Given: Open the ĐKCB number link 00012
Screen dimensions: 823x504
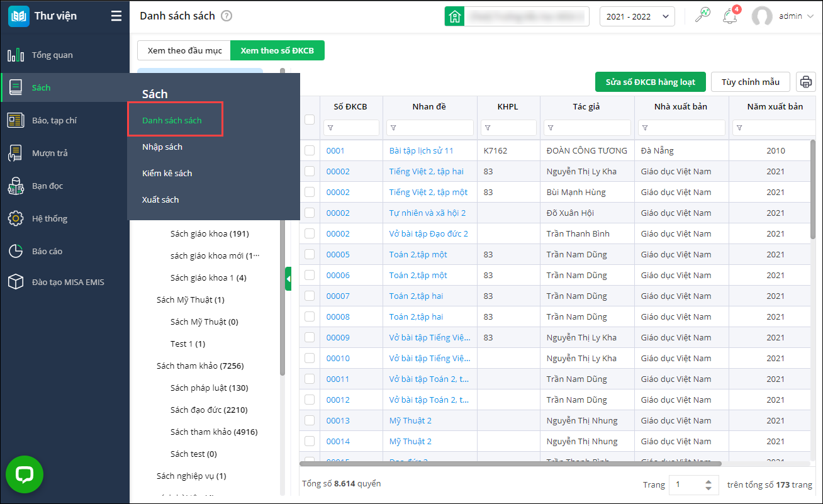Looking at the screenshot, I should pyautogui.click(x=338, y=400).
